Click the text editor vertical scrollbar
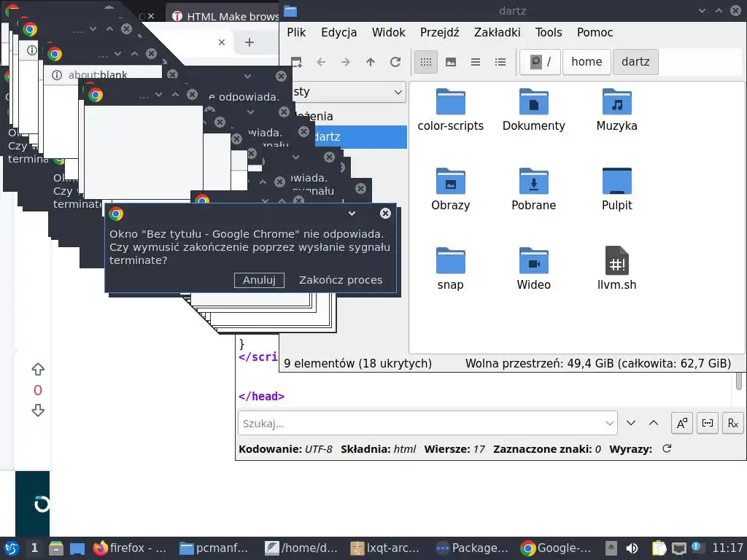 (x=739, y=382)
